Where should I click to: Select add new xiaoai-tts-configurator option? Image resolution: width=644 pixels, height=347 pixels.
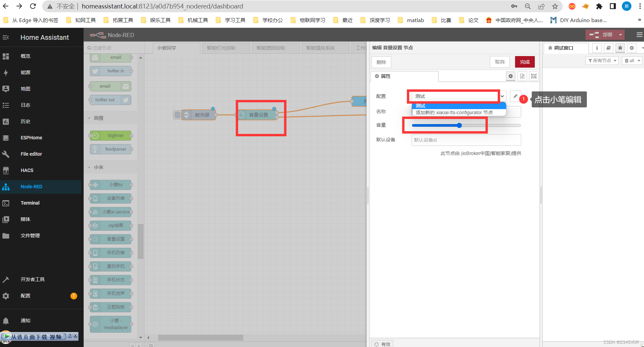(x=459, y=112)
